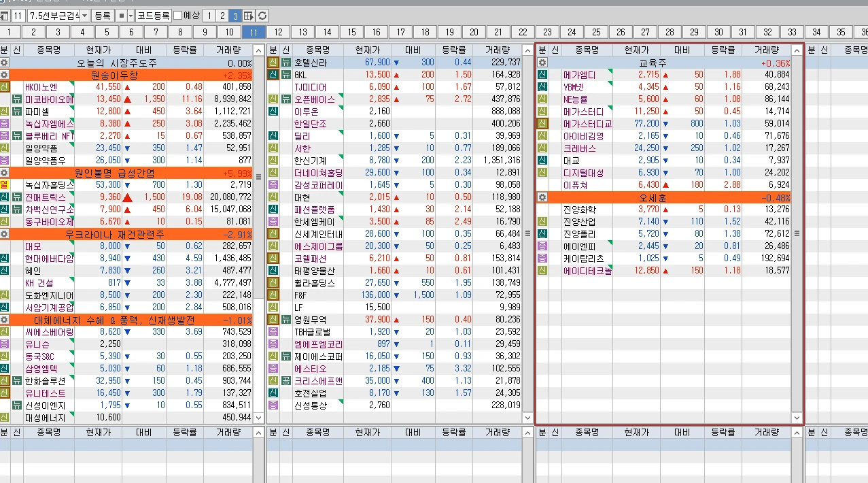Collapse the 교육주 panel's header arrow
The height and width of the screenshot is (483, 868).
tap(797, 50)
